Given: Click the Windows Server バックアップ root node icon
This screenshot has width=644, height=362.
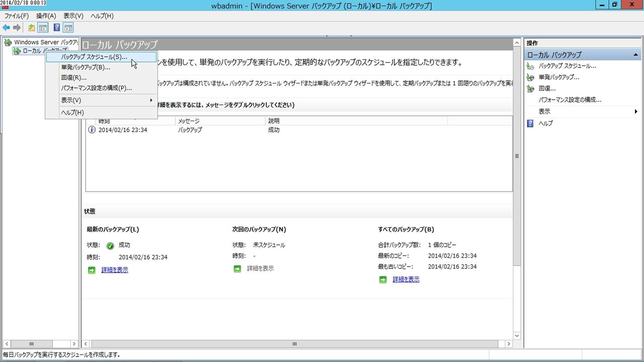Looking at the screenshot, I should (x=8, y=42).
